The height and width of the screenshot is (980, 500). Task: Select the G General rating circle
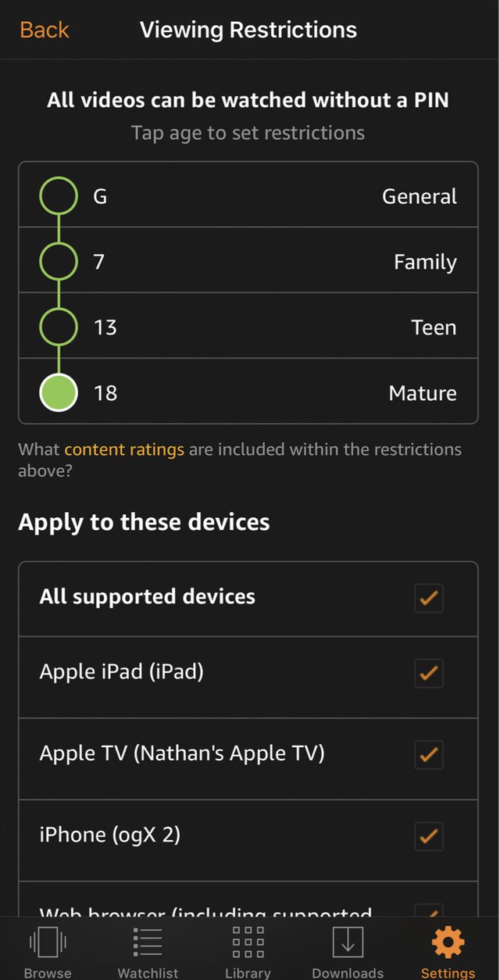(x=59, y=196)
